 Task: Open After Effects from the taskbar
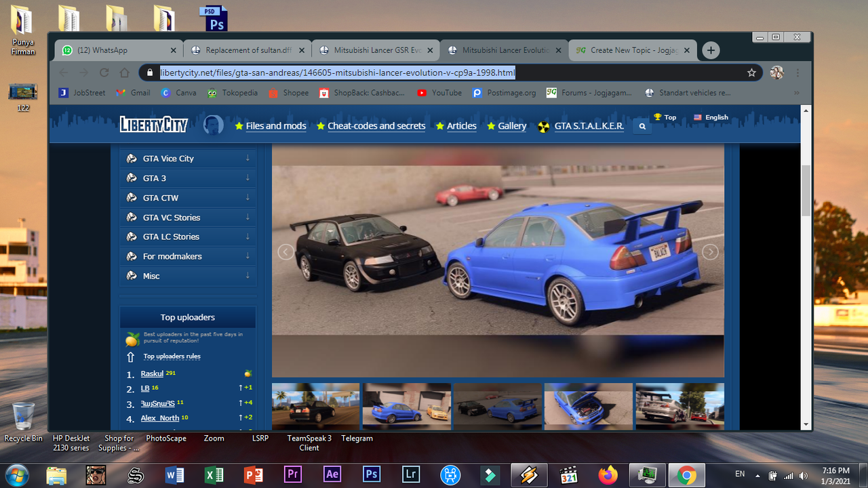[x=332, y=474]
